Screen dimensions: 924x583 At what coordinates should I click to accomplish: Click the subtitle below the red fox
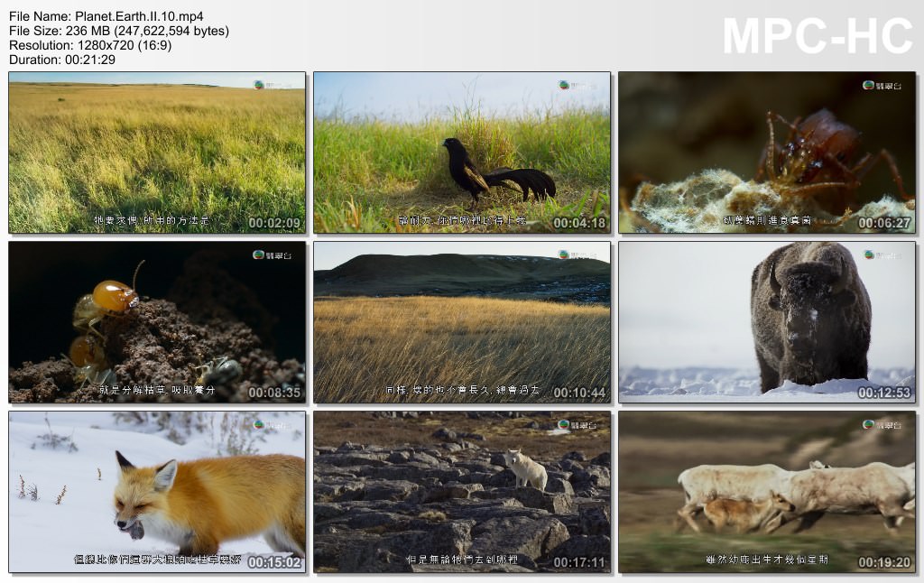click(x=157, y=560)
